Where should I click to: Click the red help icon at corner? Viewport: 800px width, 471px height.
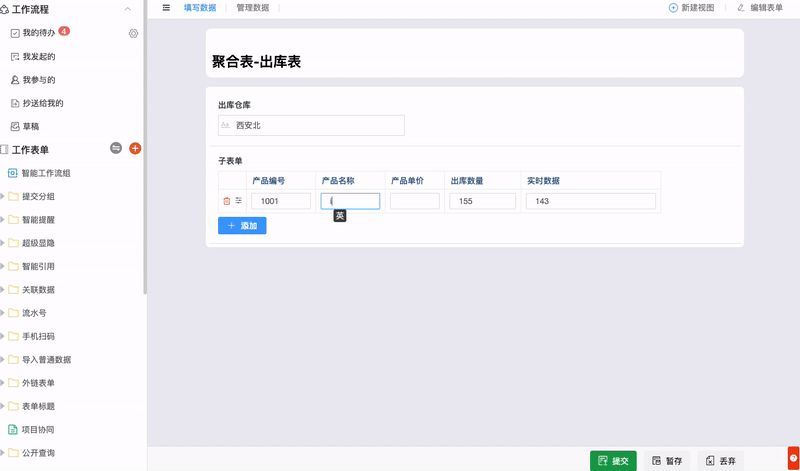793,458
